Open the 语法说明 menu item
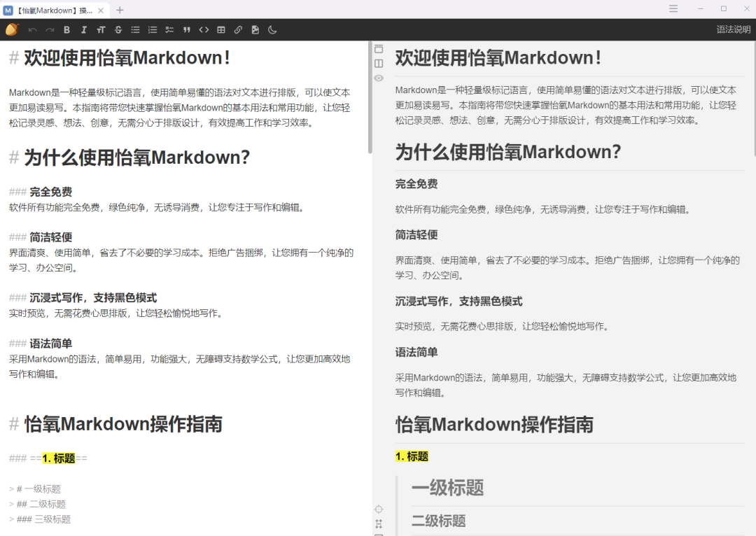Image resolution: width=756 pixels, height=536 pixels. 732,29
